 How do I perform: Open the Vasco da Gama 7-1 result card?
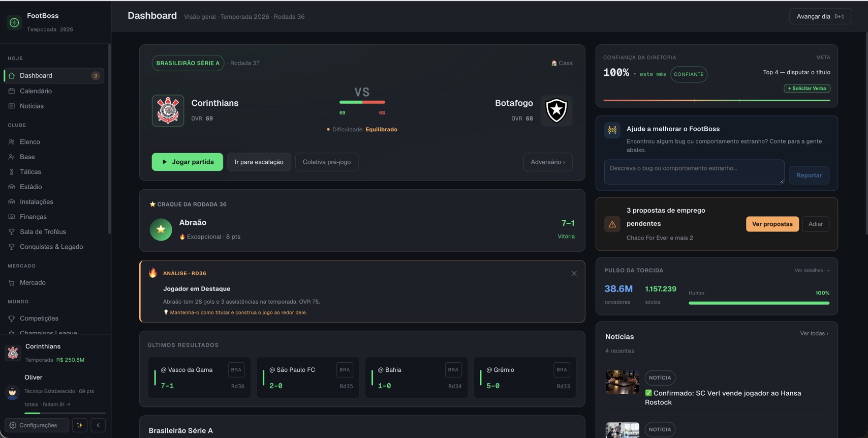[199, 377]
